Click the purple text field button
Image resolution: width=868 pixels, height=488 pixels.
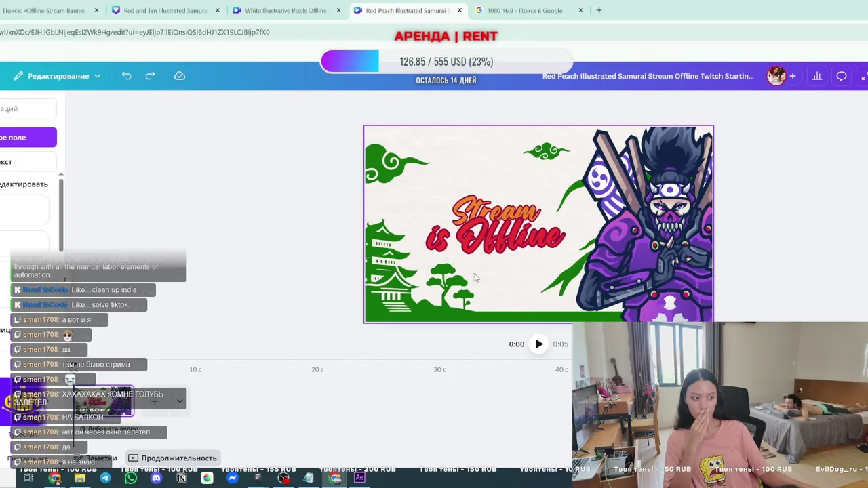point(28,138)
